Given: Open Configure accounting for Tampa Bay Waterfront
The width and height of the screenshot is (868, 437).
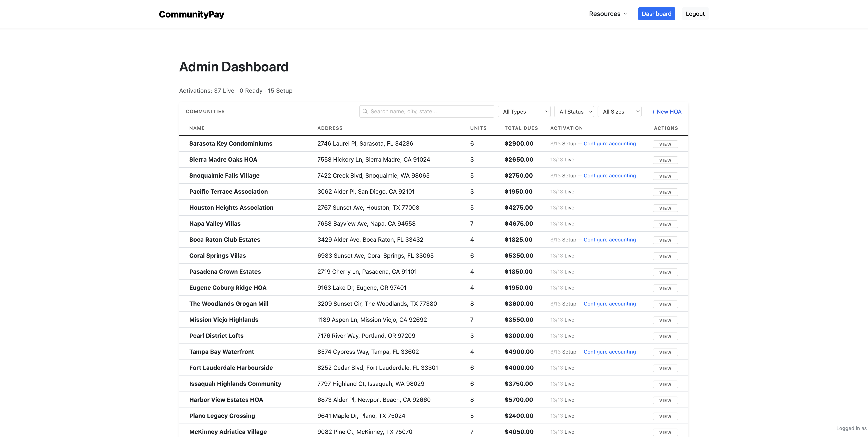Looking at the screenshot, I should [x=610, y=351].
